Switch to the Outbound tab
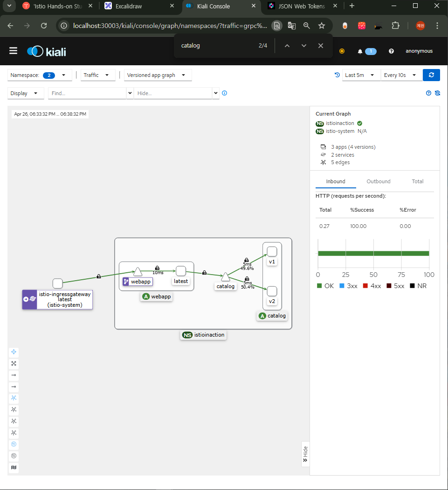The image size is (448, 490). tap(379, 181)
